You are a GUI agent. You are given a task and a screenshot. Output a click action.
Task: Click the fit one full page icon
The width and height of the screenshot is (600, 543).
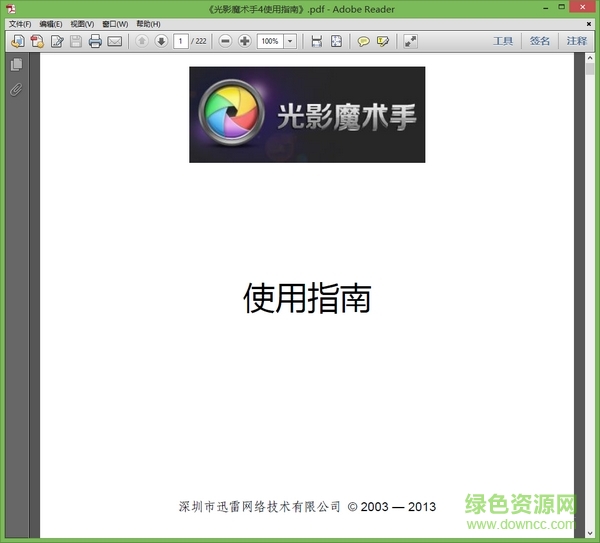tap(336, 41)
